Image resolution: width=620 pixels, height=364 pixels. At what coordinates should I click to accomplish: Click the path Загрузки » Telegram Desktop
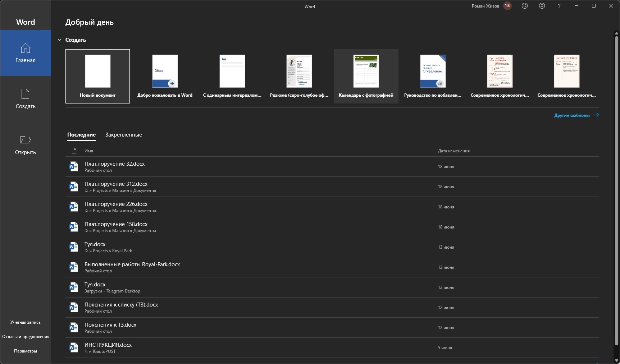(x=112, y=291)
